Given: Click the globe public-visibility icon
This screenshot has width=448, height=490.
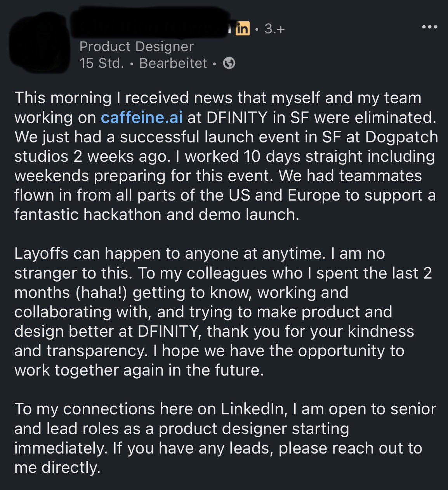Looking at the screenshot, I should 229,63.
